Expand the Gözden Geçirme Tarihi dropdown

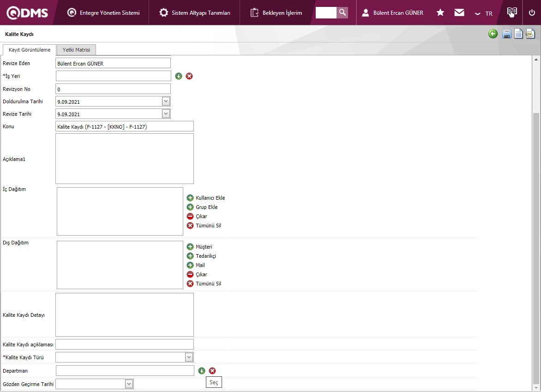pyautogui.click(x=129, y=384)
